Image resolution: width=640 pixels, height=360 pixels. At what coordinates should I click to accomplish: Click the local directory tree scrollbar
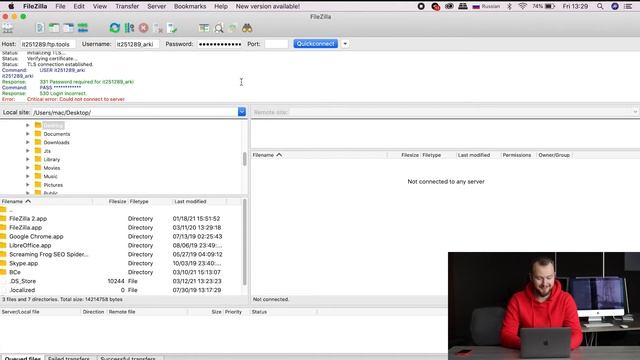[244, 158]
